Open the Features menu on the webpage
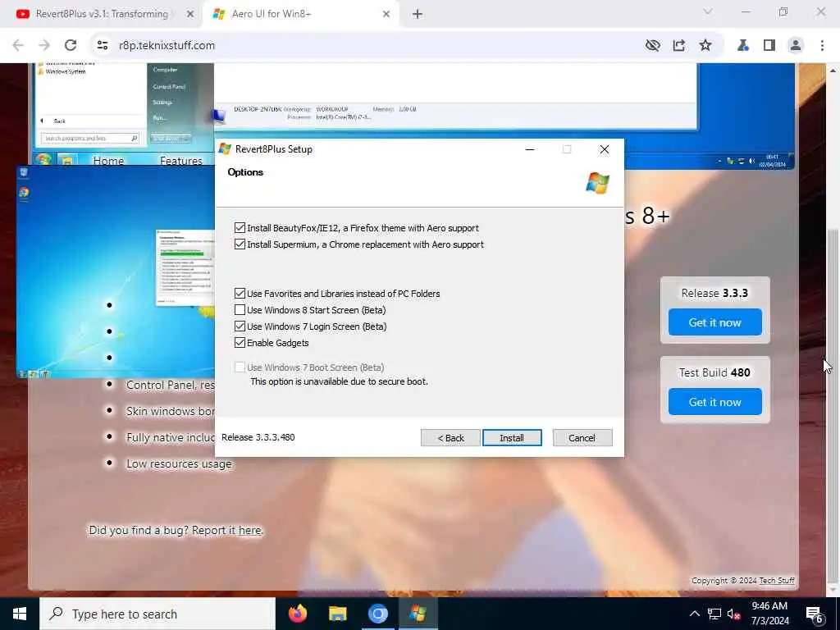 click(x=181, y=161)
